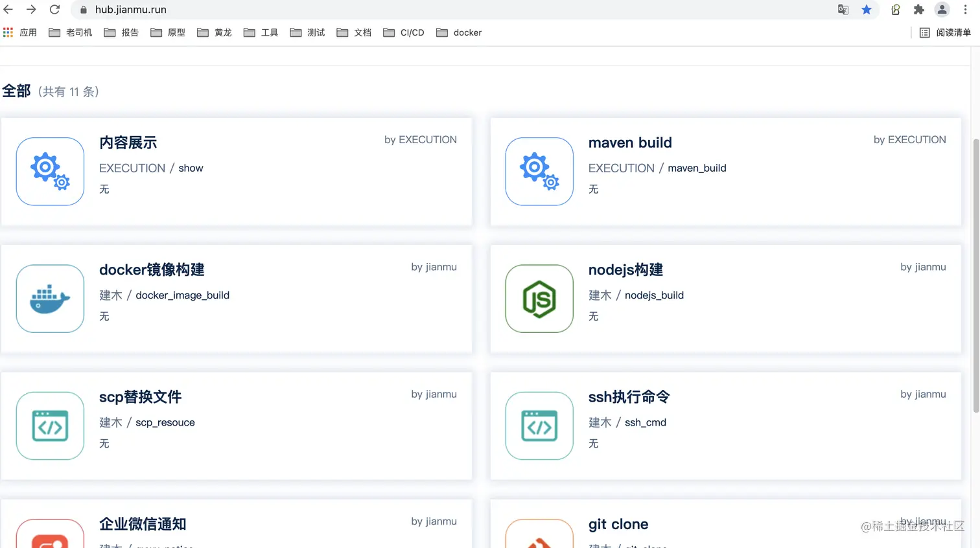This screenshot has height=548, width=980.
Task: Click the browser back arrow
Action: 8,10
